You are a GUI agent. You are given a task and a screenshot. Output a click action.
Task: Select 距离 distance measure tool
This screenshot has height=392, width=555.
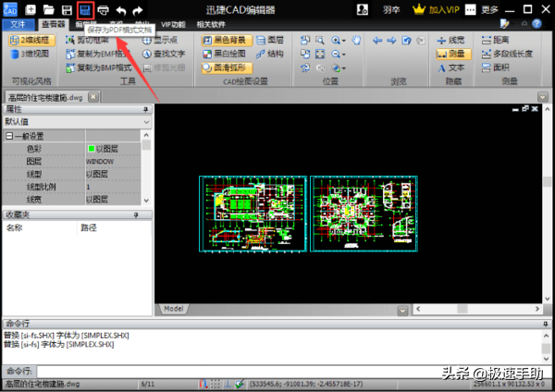pyautogui.click(x=496, y=40)
